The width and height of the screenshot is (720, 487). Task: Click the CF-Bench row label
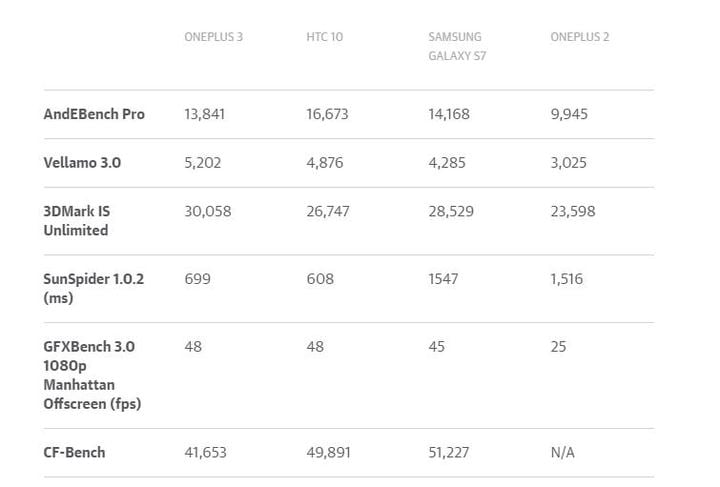[74, 452]
